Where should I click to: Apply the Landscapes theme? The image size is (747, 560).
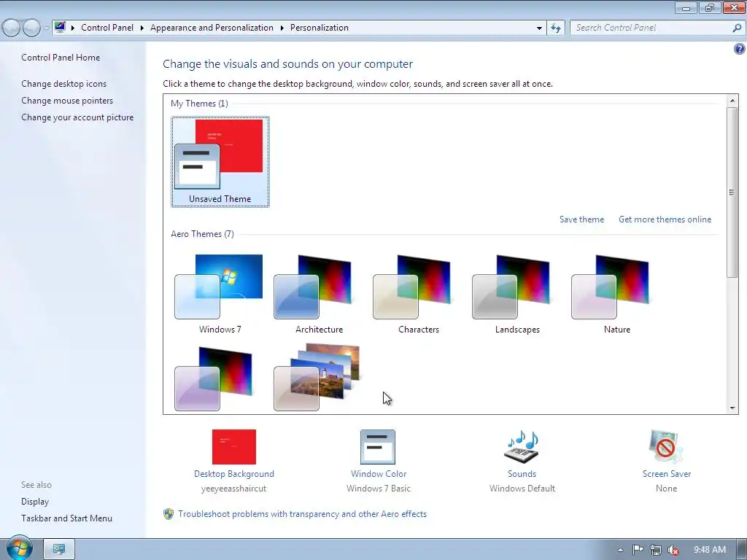(517, 293)
